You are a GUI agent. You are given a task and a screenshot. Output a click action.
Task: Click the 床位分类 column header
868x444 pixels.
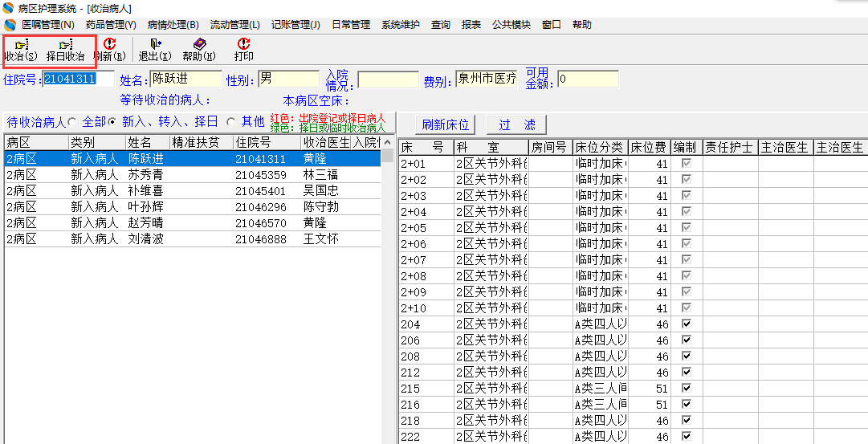point(601,147)
